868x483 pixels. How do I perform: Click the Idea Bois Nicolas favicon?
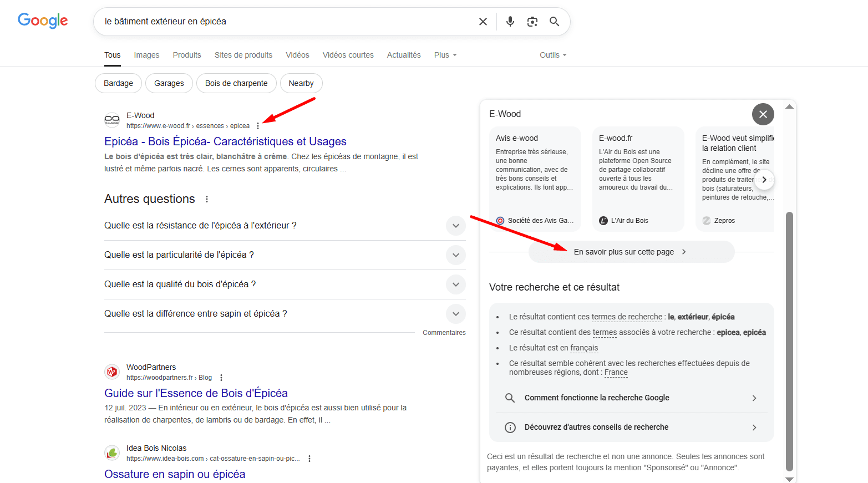112,453
